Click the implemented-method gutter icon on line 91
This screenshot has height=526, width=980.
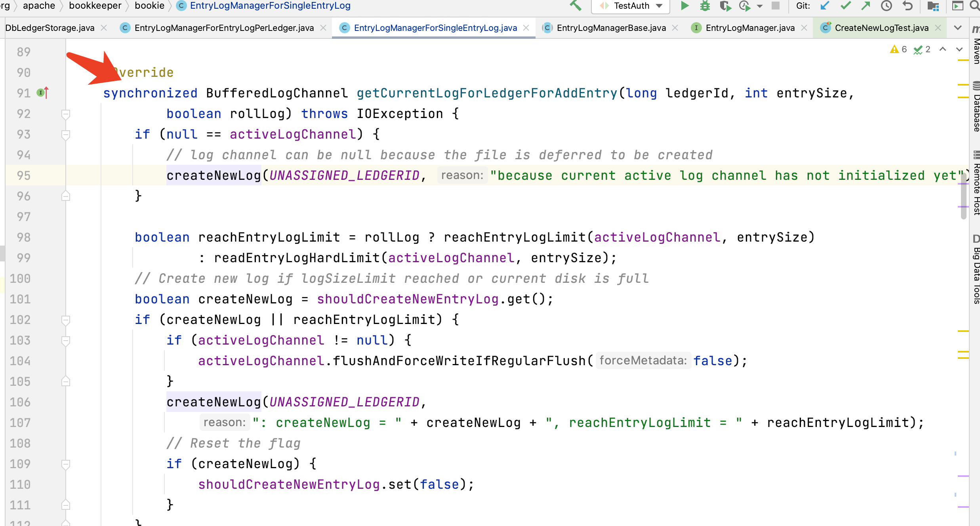pyautogui.click(x=42, y=93)
